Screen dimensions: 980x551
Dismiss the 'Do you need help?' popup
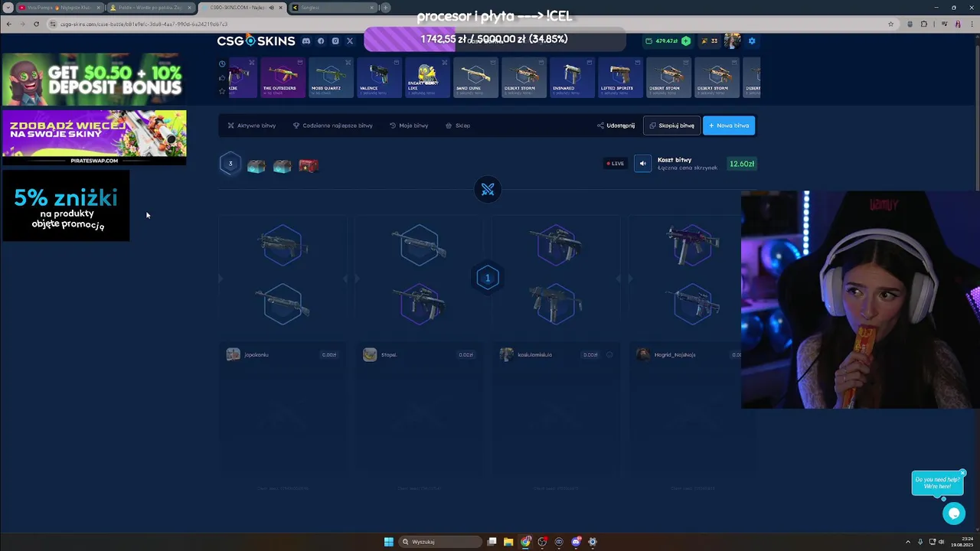tap(962, 473)
